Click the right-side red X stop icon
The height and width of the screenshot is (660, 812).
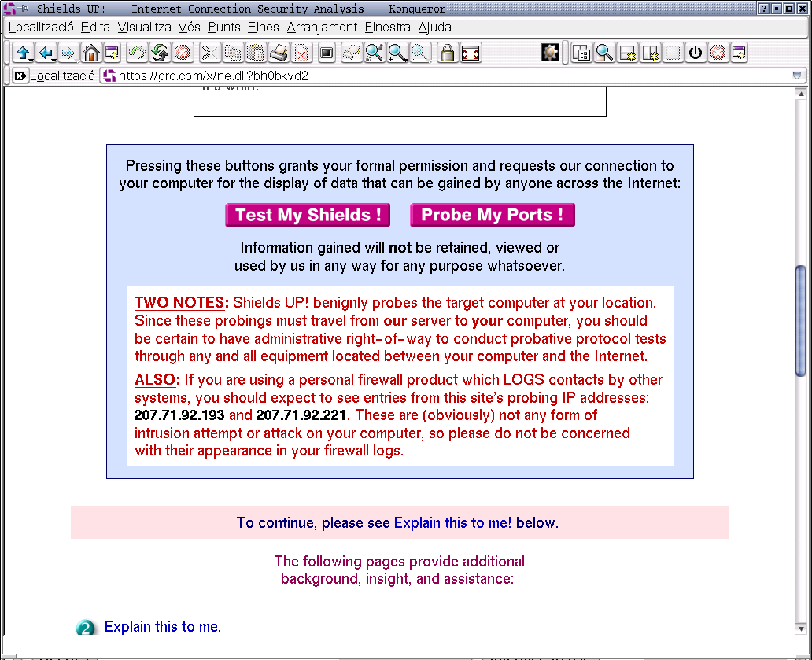tap(718, 52)
